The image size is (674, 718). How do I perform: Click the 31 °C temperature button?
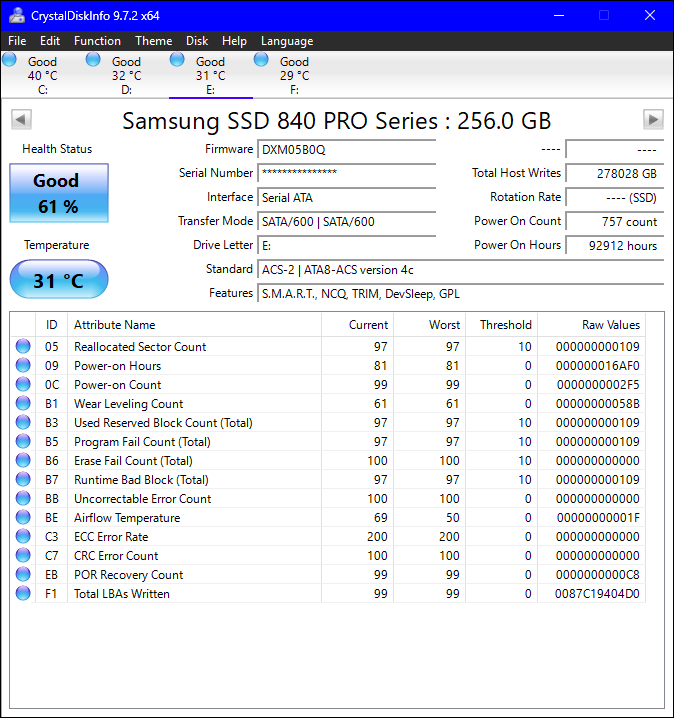59,279
